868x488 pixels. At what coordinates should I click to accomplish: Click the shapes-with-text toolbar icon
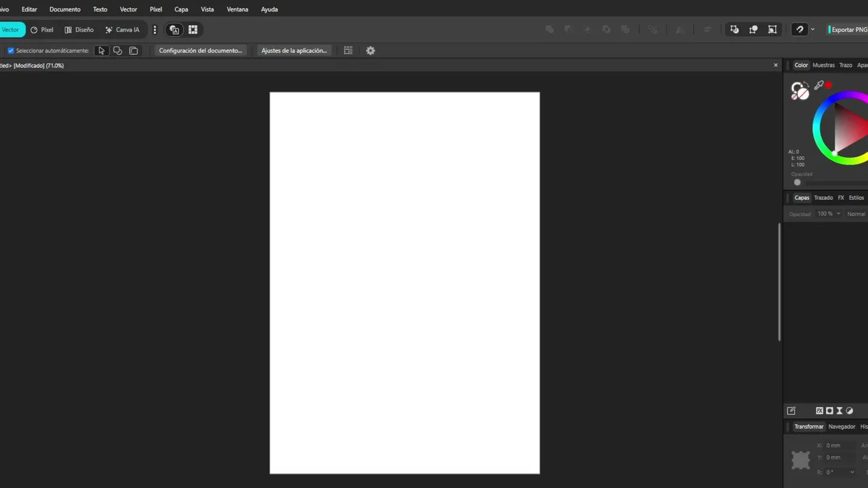point(174,30)
